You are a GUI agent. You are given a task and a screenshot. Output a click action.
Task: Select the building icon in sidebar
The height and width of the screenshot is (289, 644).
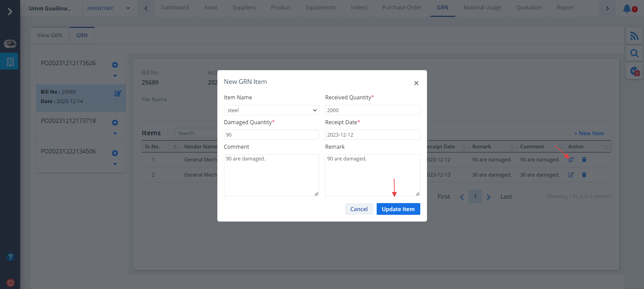point(10,62)
